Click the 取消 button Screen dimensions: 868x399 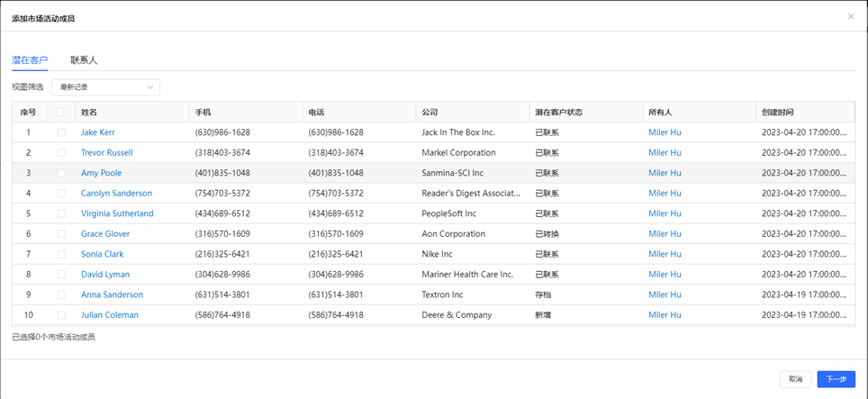coord(795,379)
